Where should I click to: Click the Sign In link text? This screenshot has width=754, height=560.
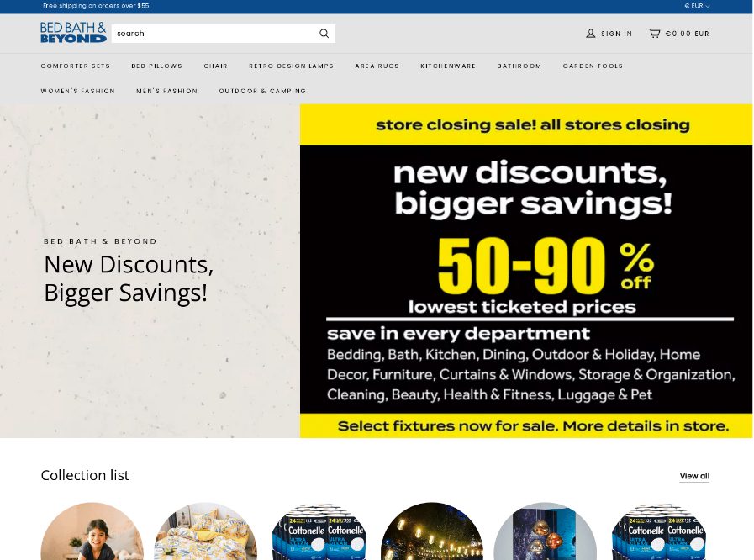pyautogui.click(x=616, y=34)
